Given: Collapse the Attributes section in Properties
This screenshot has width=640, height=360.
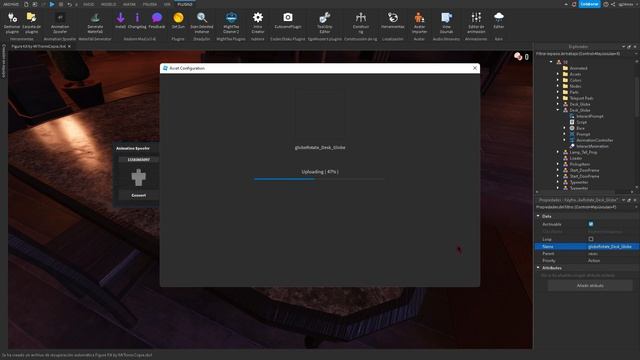Looking at the screenshot, I should coord(538,268).
